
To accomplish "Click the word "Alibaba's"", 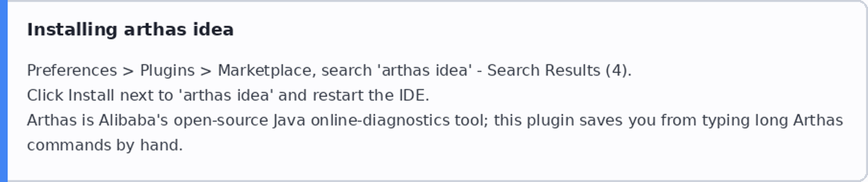I will [x=133, y=120].
